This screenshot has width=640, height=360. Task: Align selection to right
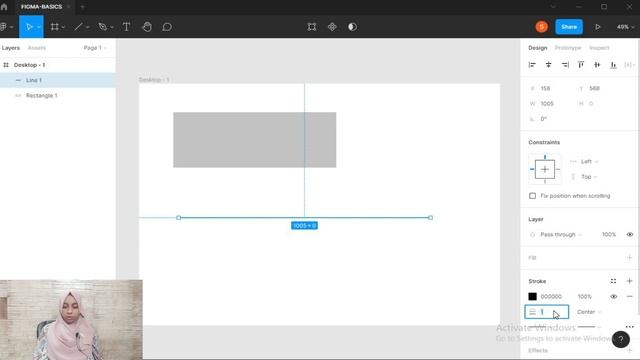[565, 65]
